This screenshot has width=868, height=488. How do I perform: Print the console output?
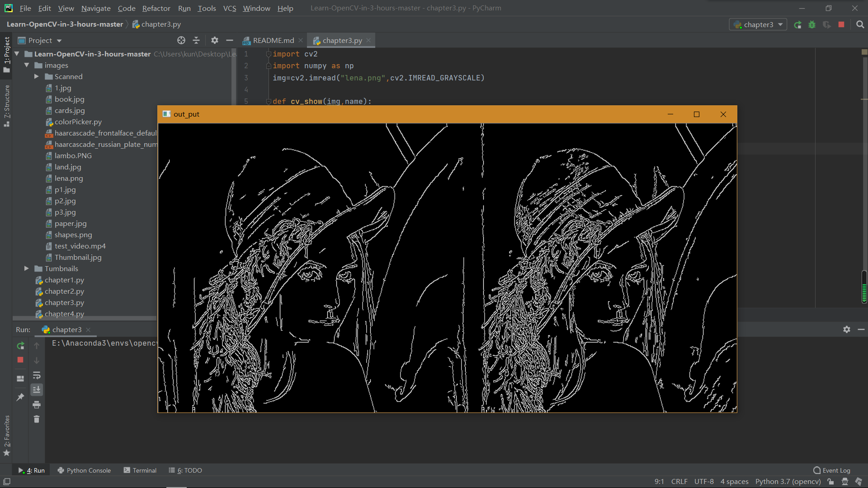(37, 405)
